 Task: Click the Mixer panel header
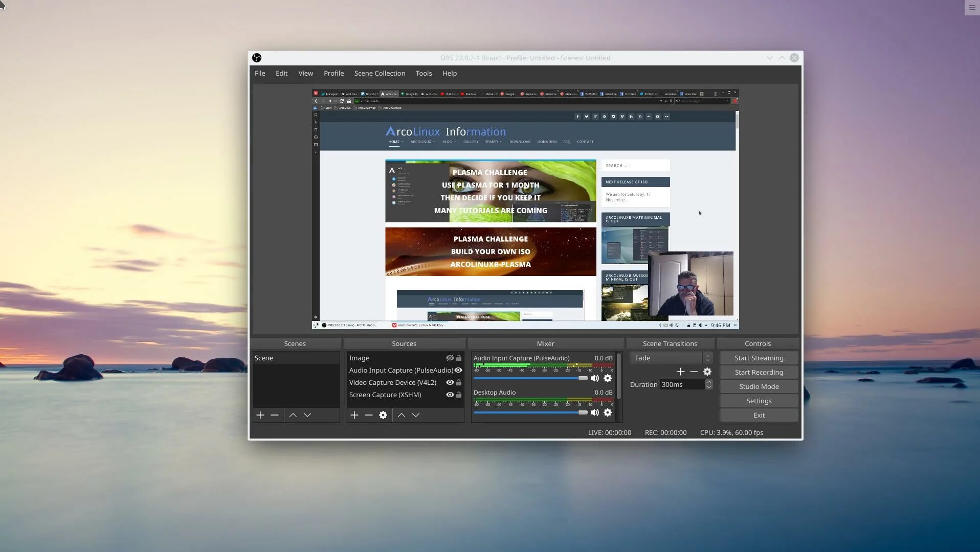pyautogui.click(x=545, y=343)
